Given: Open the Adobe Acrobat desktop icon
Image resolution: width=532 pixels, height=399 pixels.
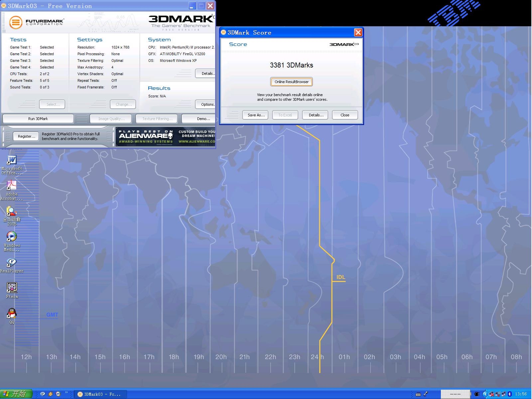Looking at the screenshot, I should (12, 186).
